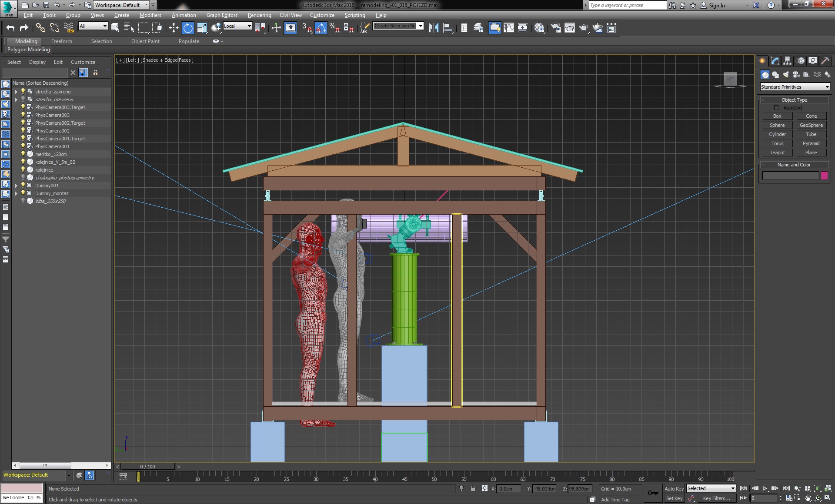
Task: Switch to the Freeform ribbon tab
Action: 62,41
